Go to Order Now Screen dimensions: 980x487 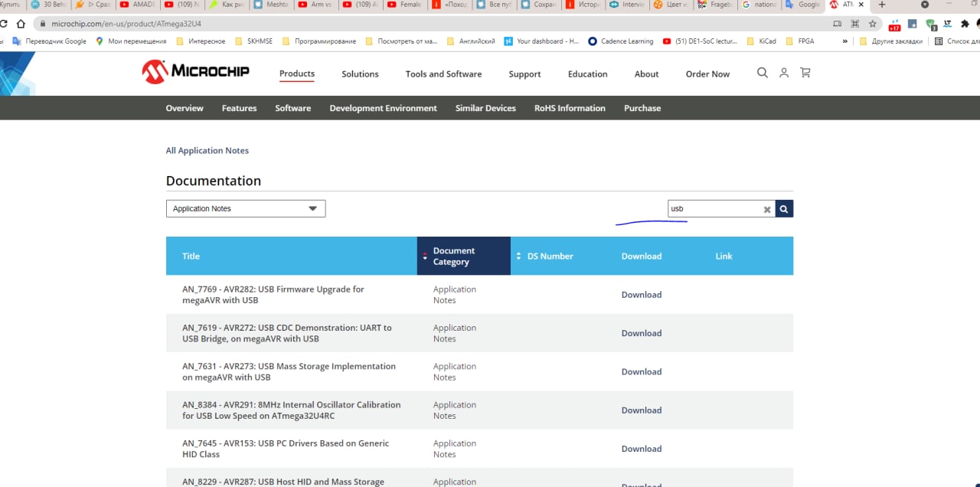(x=707, y=74)
